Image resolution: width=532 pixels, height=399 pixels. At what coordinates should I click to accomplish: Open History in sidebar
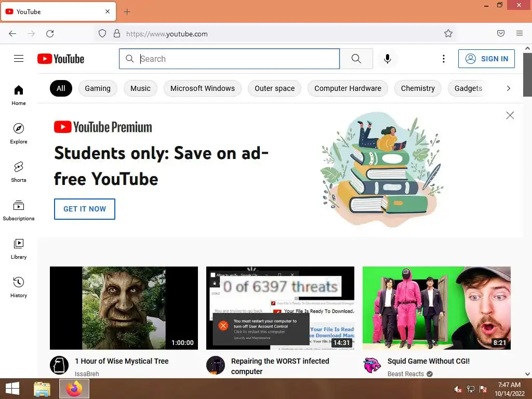[19, 287]
